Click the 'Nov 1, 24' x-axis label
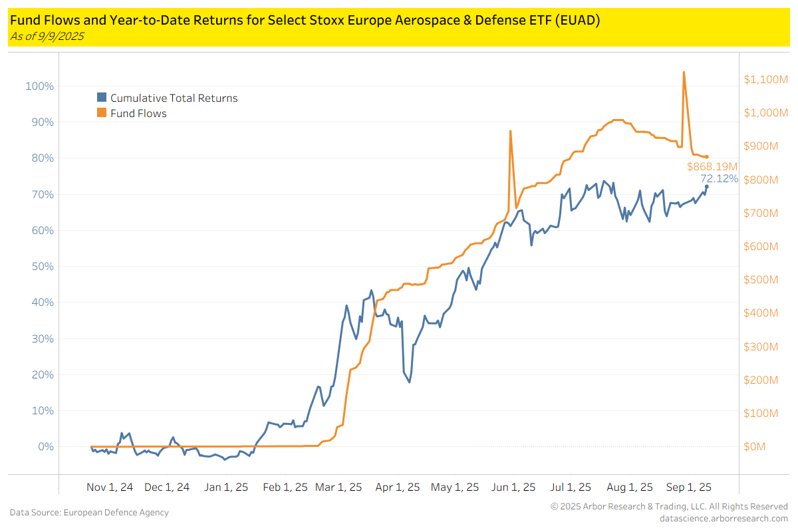 pos(110,487)
